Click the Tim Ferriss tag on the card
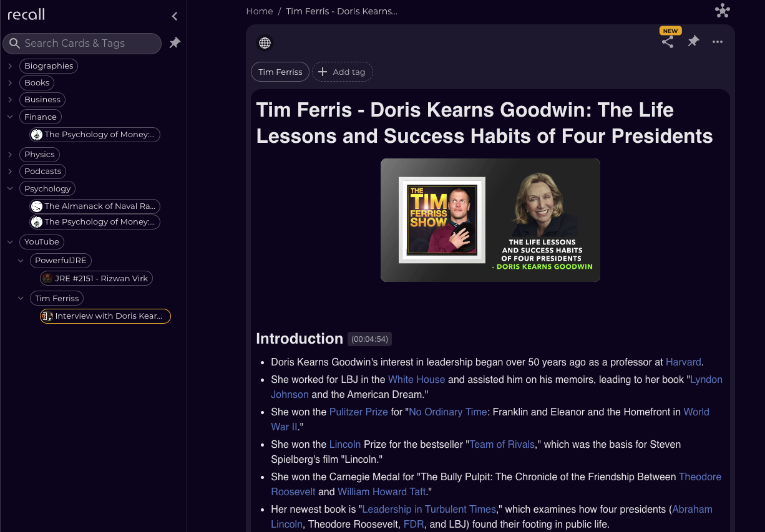This screenshot has width=765, height=532. click(x=280, y=72)
